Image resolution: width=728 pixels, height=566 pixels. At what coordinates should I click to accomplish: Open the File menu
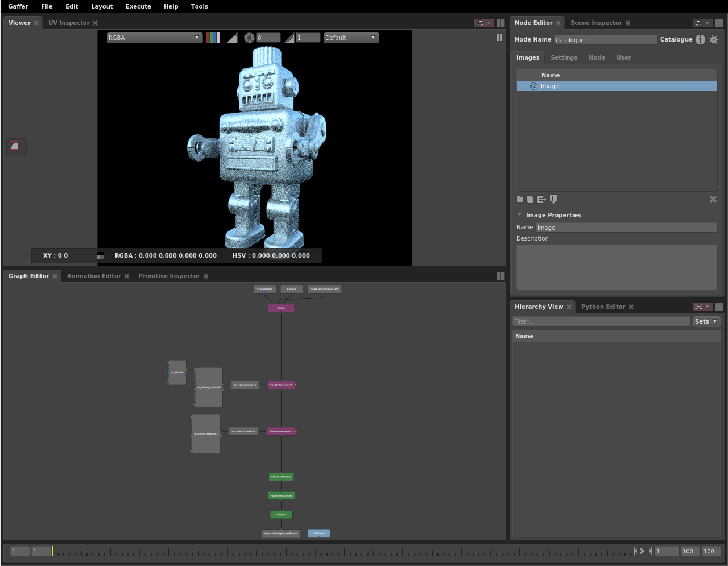point(47,6)
